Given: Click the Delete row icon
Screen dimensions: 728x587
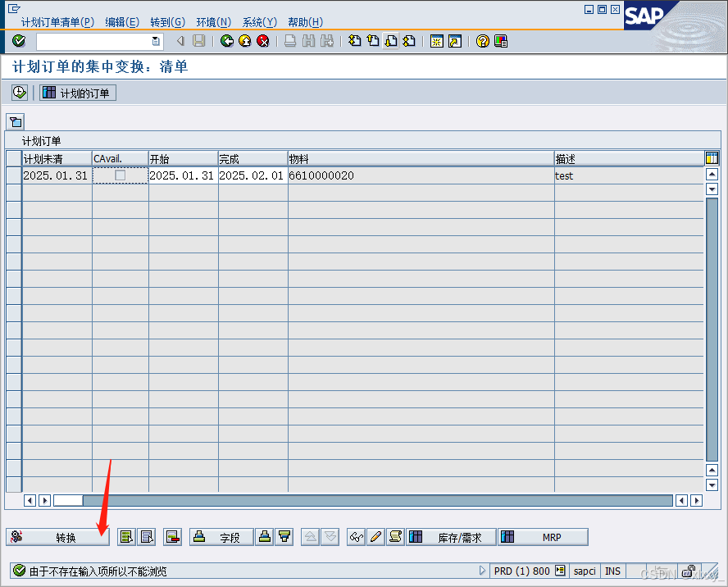Looking at the screenshot, I should point(173,537).
